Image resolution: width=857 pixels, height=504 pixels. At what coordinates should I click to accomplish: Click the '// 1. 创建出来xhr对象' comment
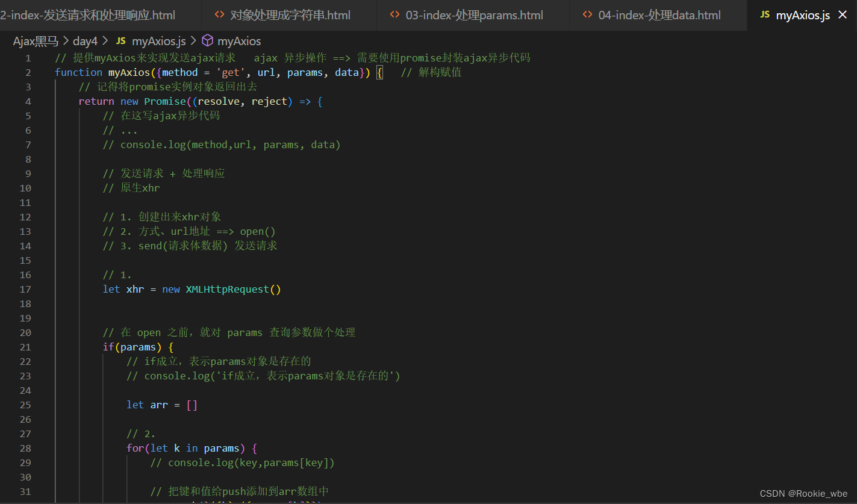(162, 217)
